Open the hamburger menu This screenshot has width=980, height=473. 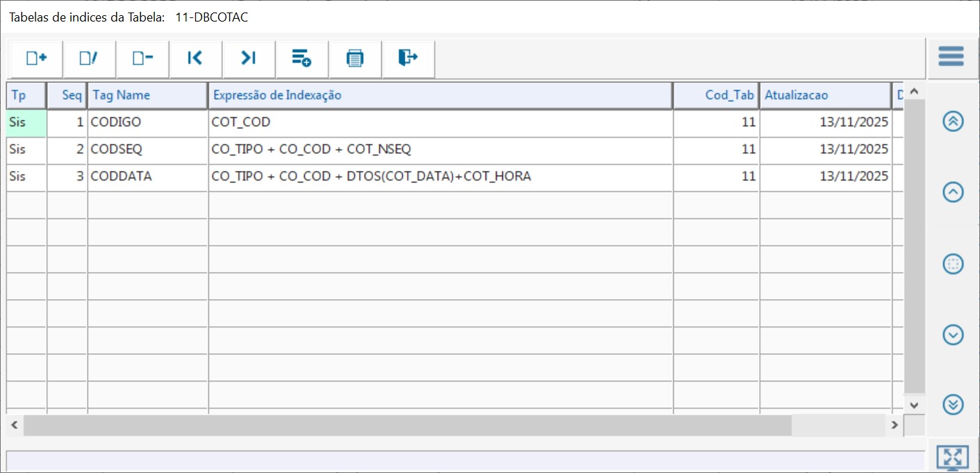pyautogui.click(x=951, y=56)
